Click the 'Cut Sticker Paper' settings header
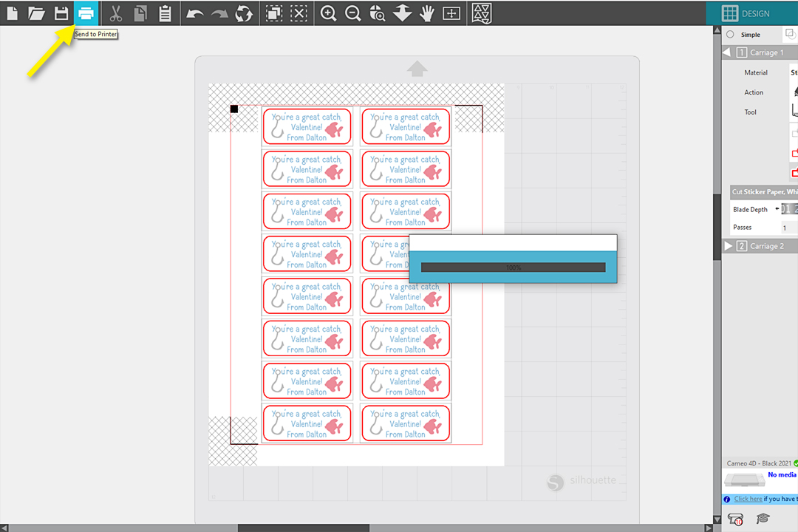The image size is (798, 532). [x=764, y=192]
